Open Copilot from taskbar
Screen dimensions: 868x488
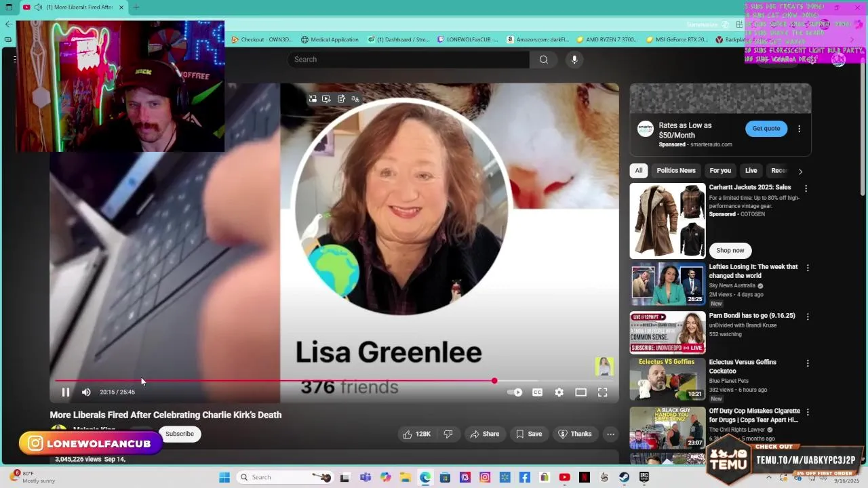[386, 477]
